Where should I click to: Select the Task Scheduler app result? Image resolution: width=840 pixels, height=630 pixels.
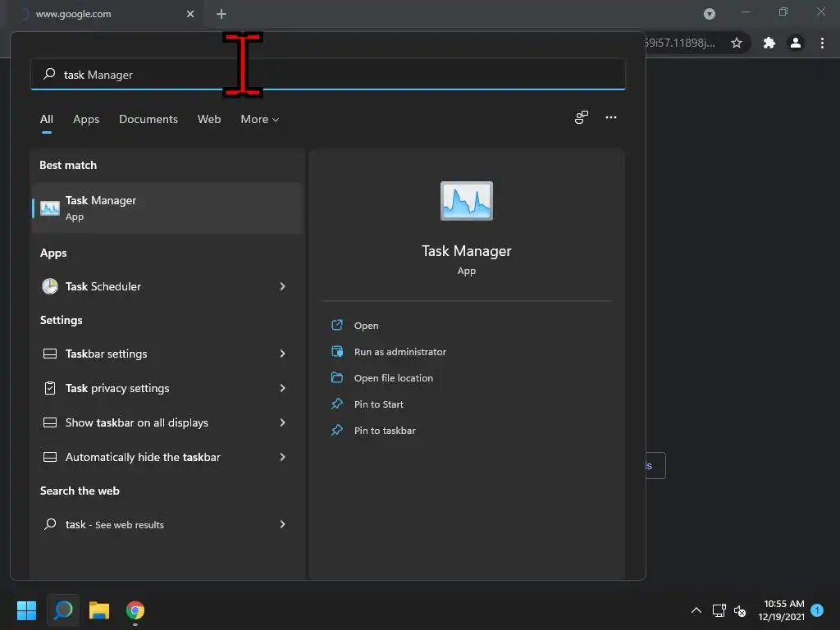coord(167,286)
